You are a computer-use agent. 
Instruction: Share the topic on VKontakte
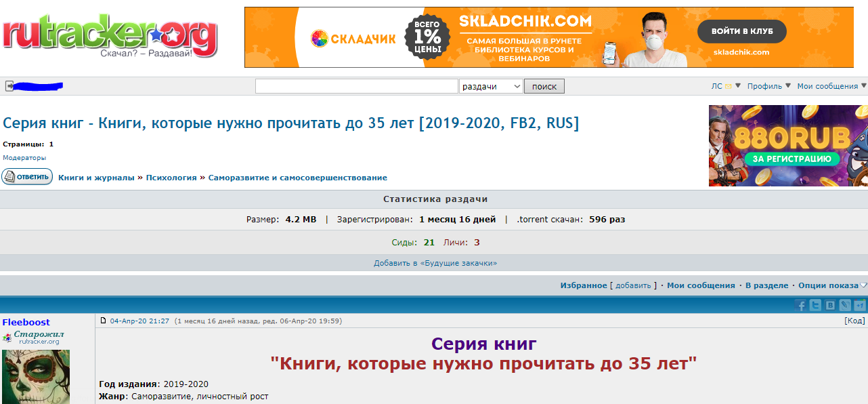pos(831,306)
